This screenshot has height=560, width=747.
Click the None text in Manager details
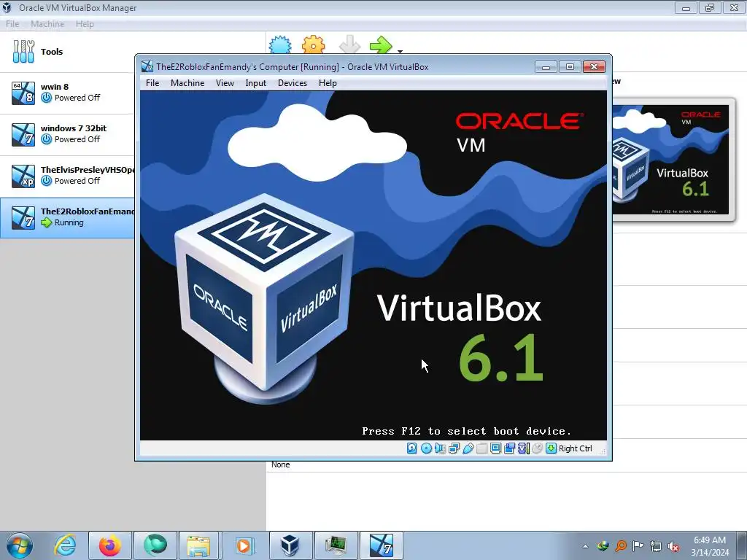(x=281, y=464)
